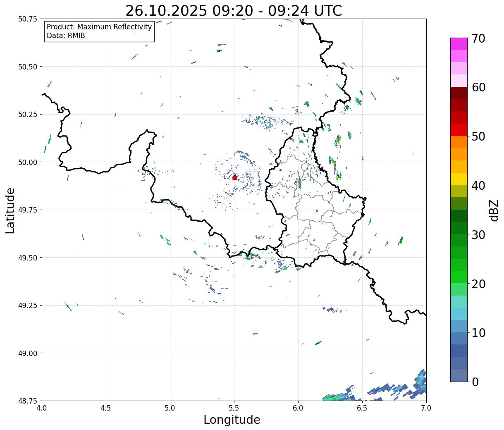Image resolution: width=504 pixels, height=430 pixels.
Task: Click the darkest green colorbar segment above 30
Action: [459, 215]
